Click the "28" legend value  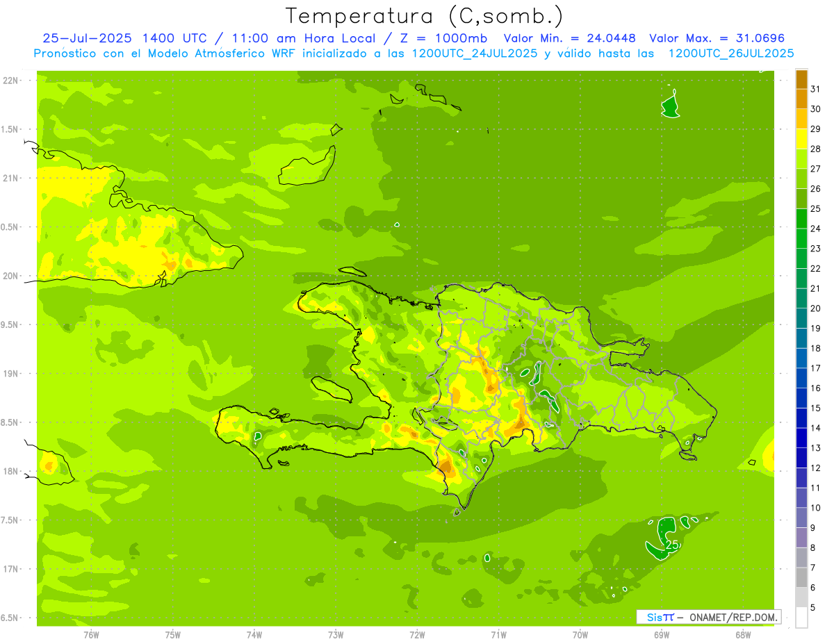point(816,149)
